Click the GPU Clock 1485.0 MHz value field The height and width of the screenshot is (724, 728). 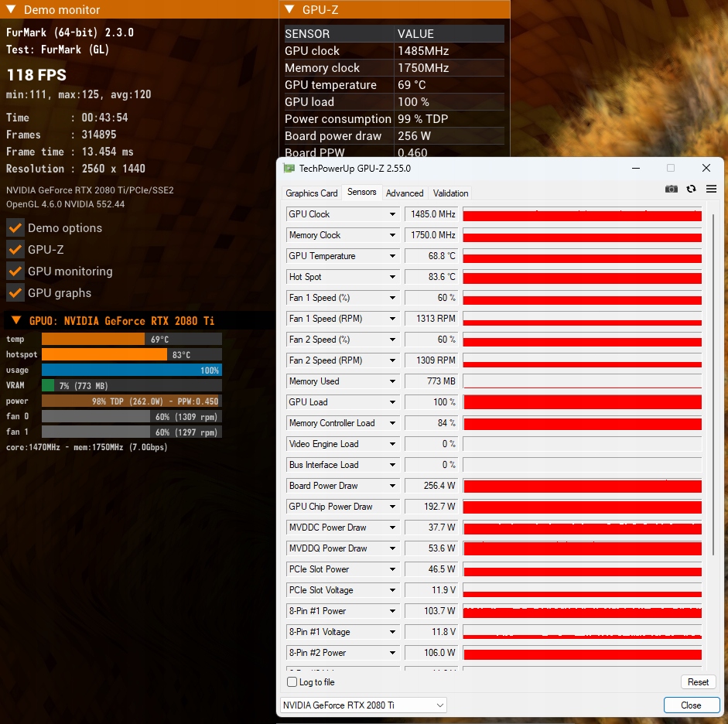pyautogui.click(x=432, y=214)
